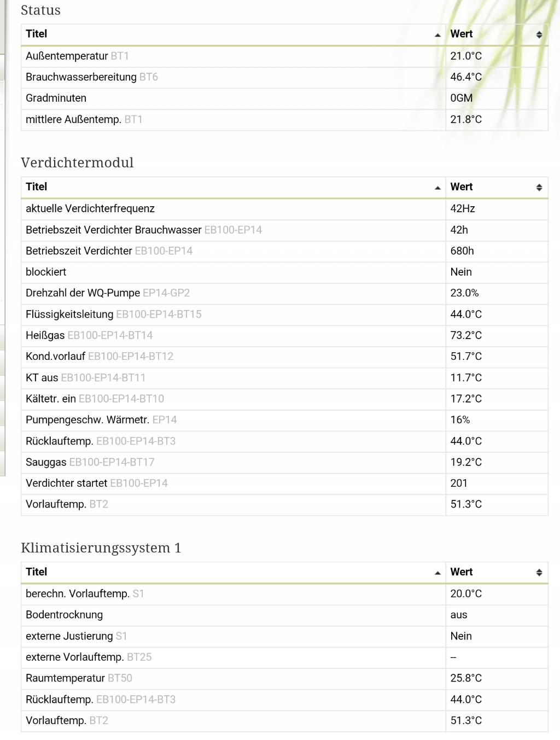Image resolution: width=560 pixels, height=740 pixels.
Task: Click the Verdichter startet row
Action: tap(284, 483)
